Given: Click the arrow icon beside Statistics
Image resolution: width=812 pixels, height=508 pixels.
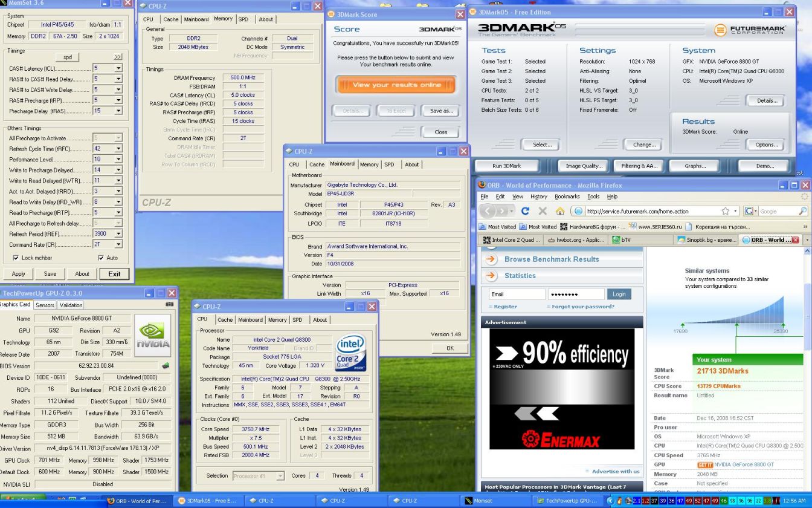Looking at the screenshot, I should 491,276.
